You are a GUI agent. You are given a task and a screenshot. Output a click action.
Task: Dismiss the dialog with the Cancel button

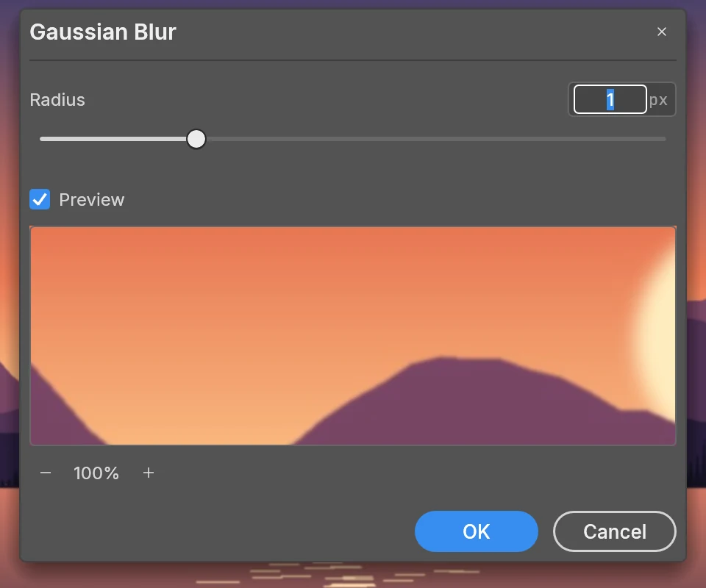615,531
